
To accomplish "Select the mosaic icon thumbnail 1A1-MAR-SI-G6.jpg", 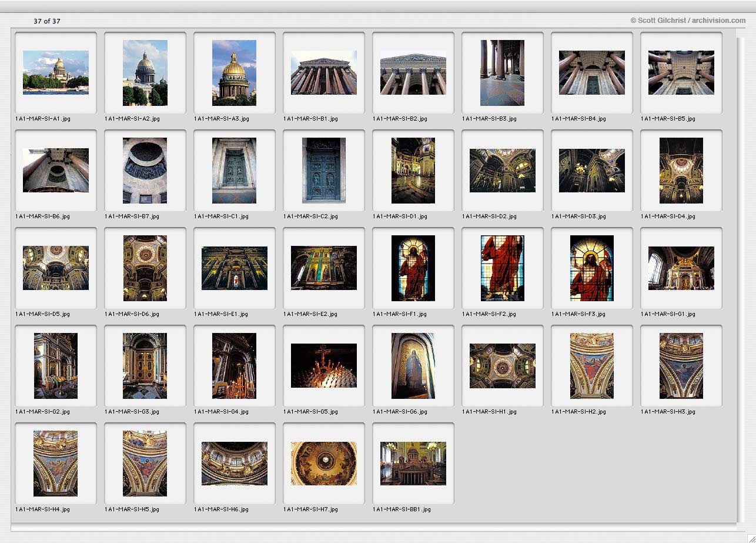I will tap(413, 365).
